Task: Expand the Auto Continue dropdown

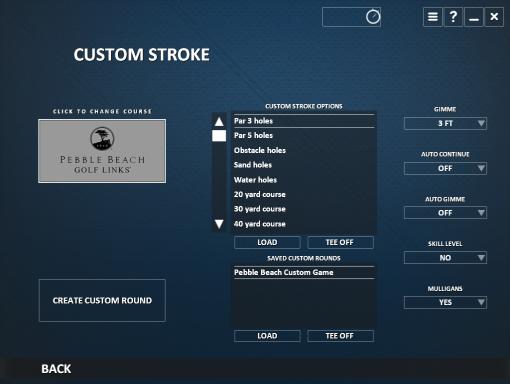Action: (x=445, y=168)
